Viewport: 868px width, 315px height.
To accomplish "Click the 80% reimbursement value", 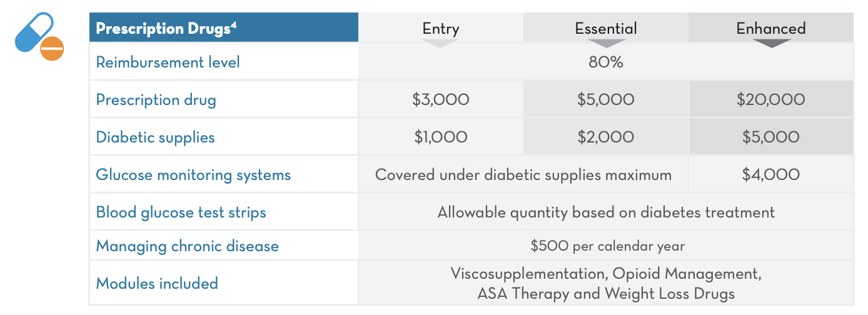I will coord(605,62).
